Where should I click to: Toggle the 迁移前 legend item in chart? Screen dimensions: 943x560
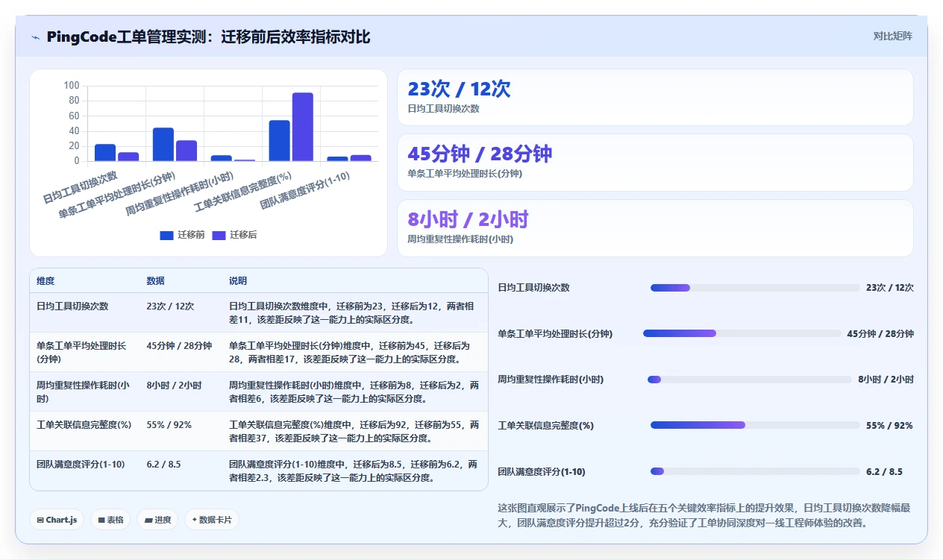[x=182, y=235]
